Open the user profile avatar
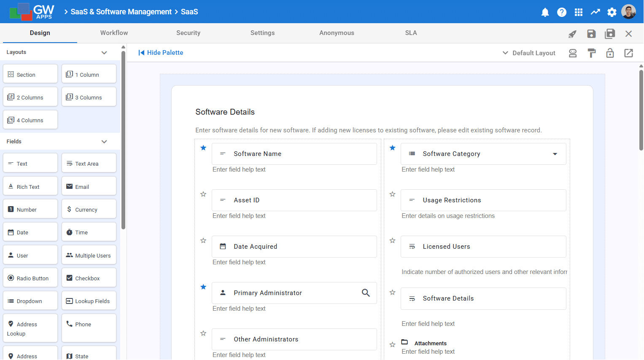Viewport: 644px width, 360px height. [x=628, y=12]
